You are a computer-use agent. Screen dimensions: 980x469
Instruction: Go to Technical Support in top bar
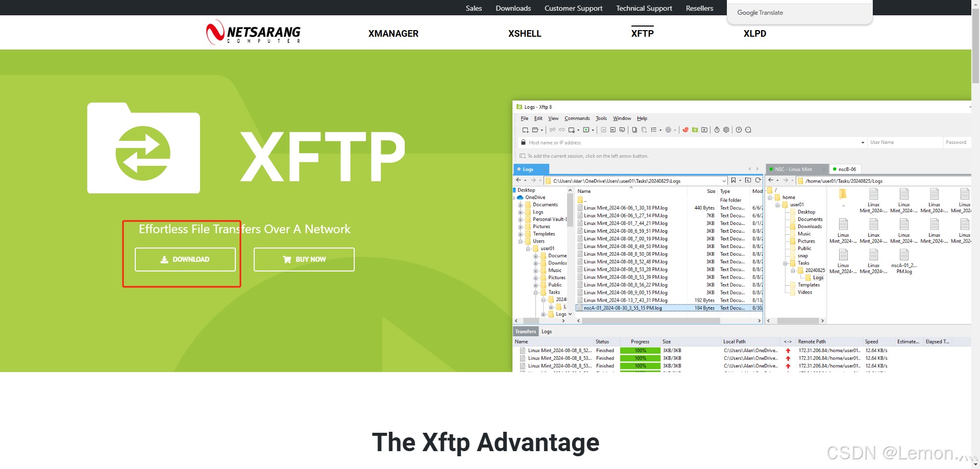[644, 8]
